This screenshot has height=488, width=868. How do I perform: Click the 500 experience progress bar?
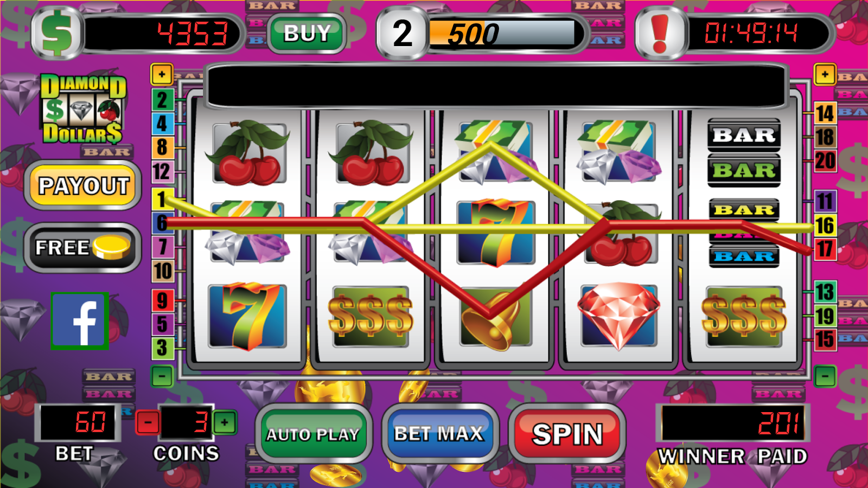coord(502,33)
